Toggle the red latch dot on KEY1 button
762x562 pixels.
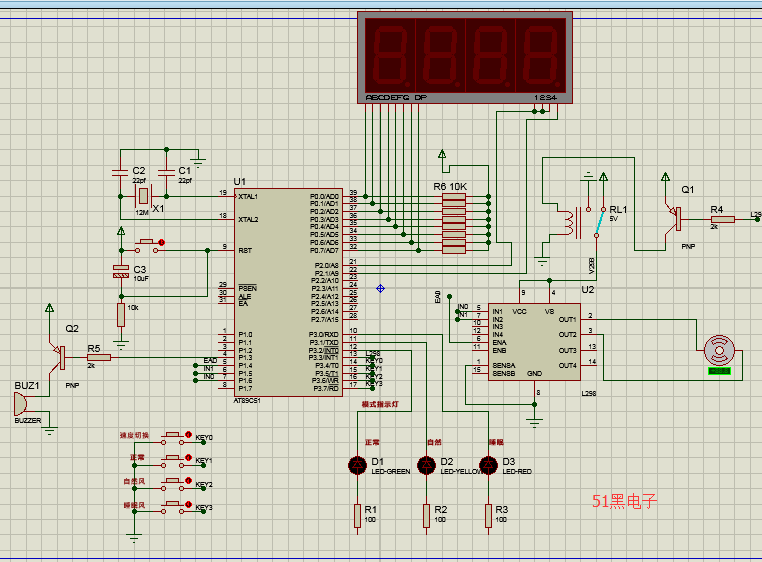pyautogui.click(x=189, y=457)
